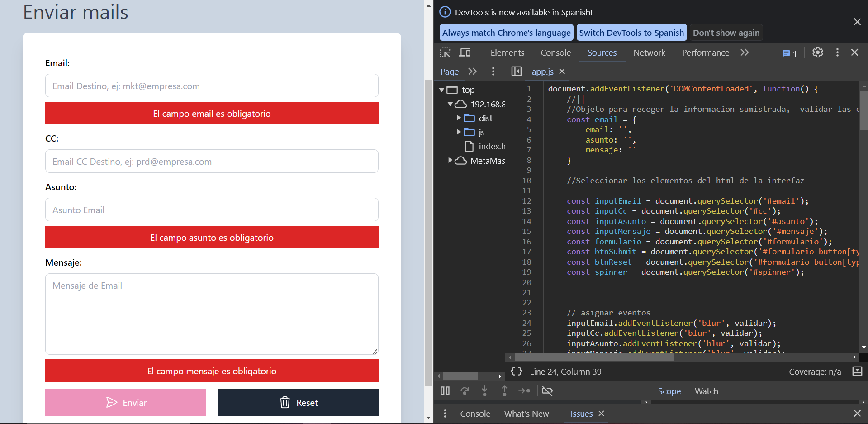Image resolution: width=868 pixels, height=424 pixels.
Task: Click Switch DevTools to Spanish
Action: click(x=631, y=32)
